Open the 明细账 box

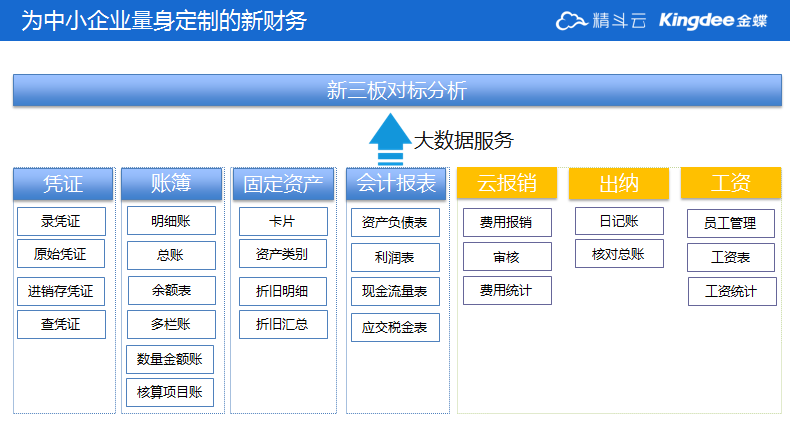click(x=171, y=220)
